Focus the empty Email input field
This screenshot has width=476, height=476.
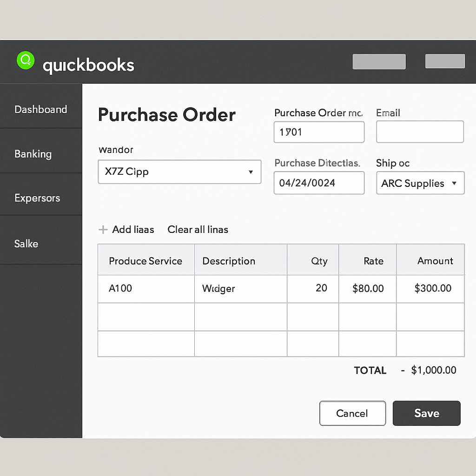(x=420, y=132)
